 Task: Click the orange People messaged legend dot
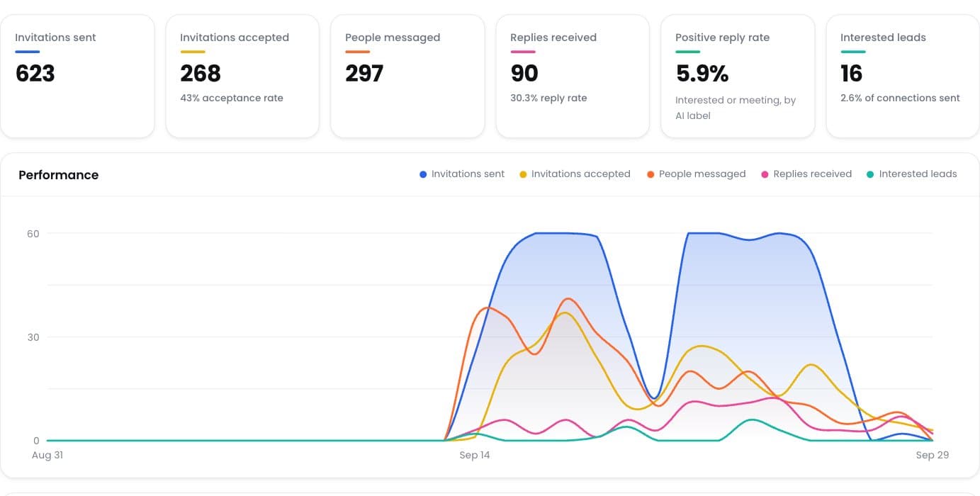(x=650, y=174)
